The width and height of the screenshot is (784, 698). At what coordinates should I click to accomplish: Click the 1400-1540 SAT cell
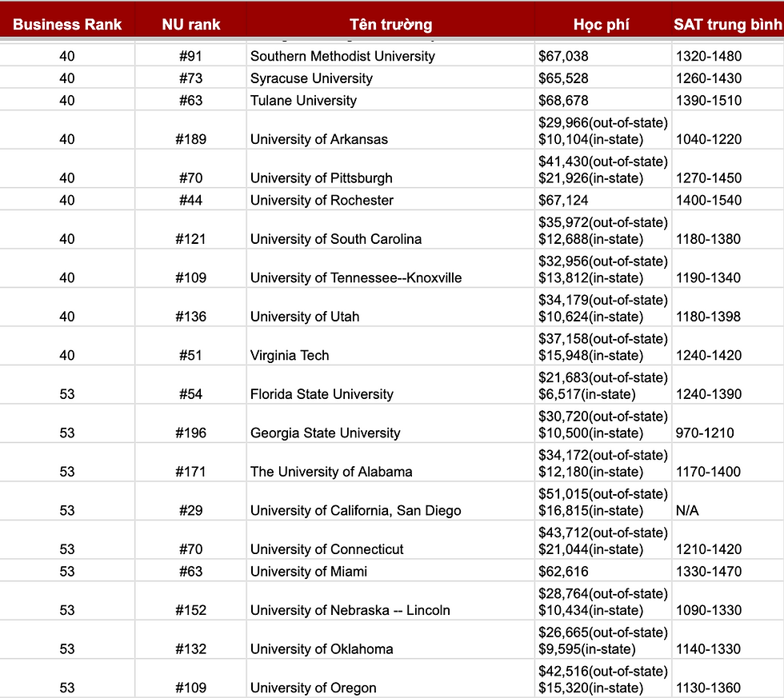click(x=728, y=199)
